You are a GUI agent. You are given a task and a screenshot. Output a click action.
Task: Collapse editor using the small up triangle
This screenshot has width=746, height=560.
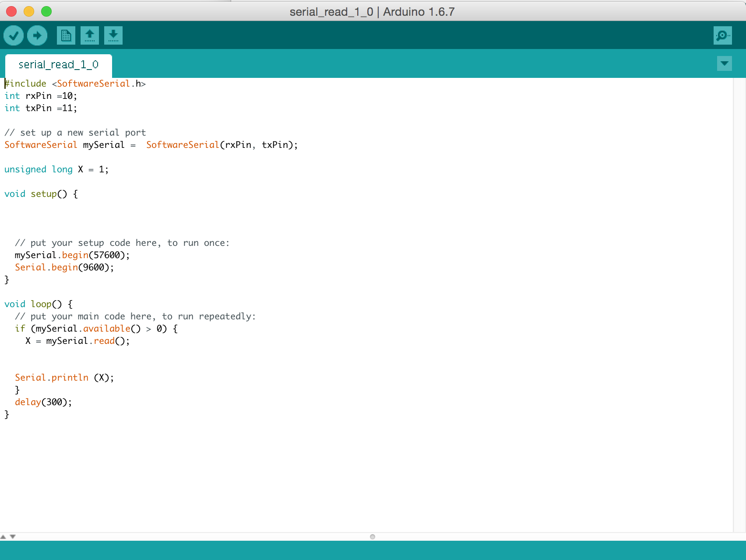[4, 536]
